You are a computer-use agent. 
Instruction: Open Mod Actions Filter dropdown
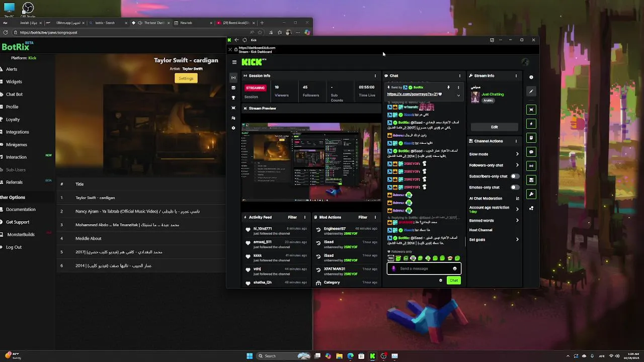pos(363,217)
